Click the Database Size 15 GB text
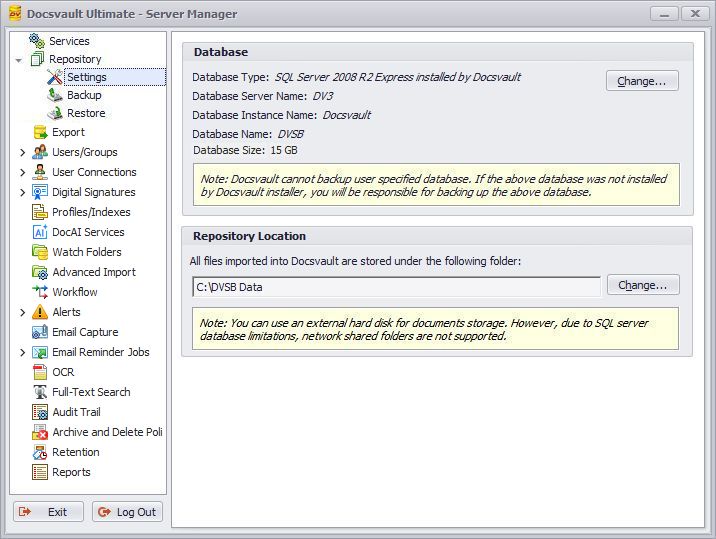The image size is (716, 539). coord(245,150)
